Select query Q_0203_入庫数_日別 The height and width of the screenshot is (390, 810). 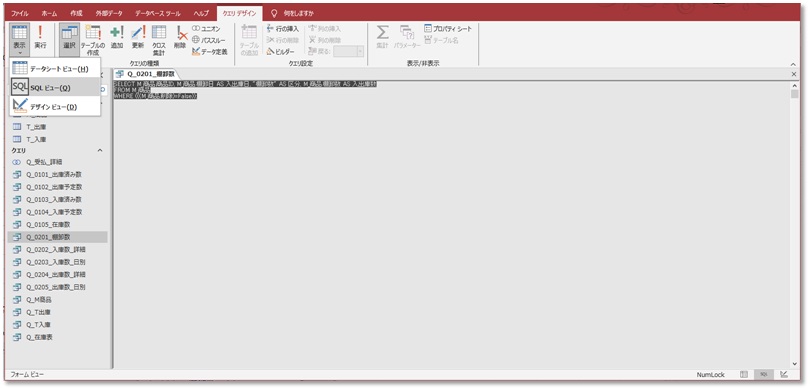pyautogui.click(x=58, y=262)
